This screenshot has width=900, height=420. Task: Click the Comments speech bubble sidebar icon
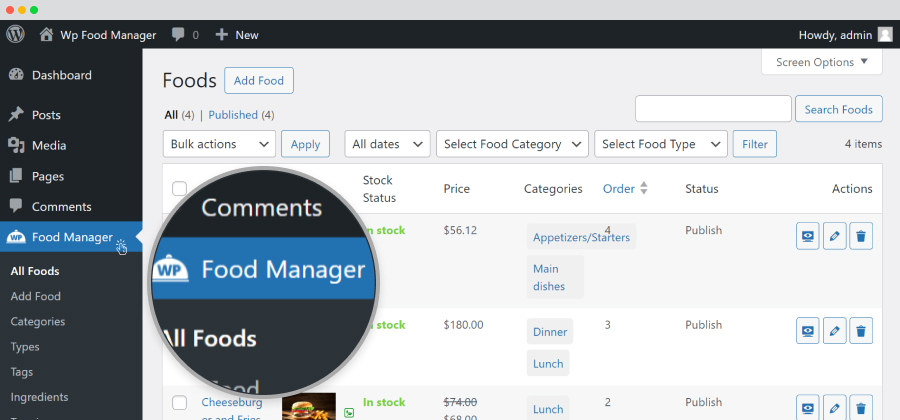[17, 207]
